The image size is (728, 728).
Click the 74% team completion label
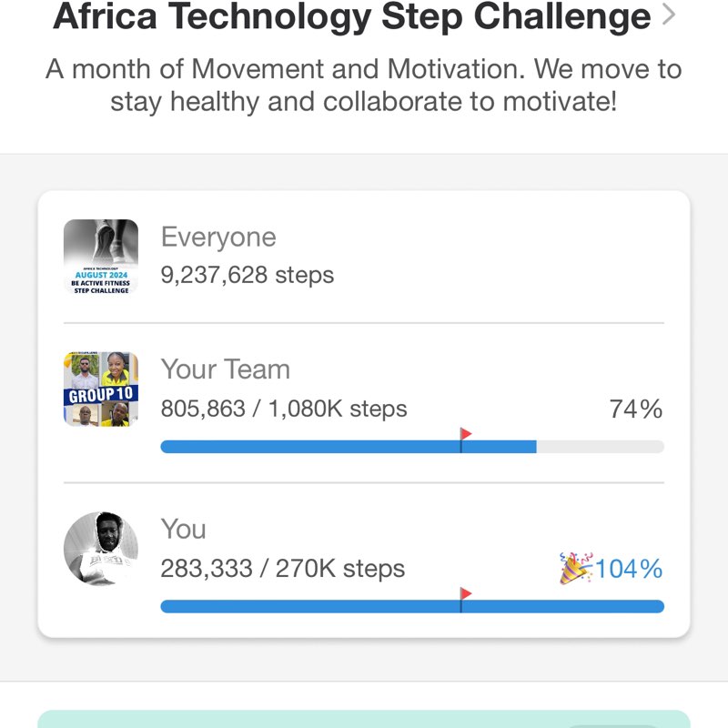click(x=636, y=409)
